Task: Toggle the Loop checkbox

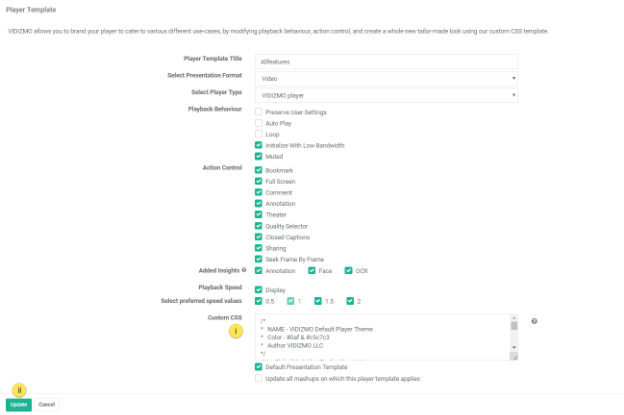Action: pyautogui.click(x=259, y=134)
